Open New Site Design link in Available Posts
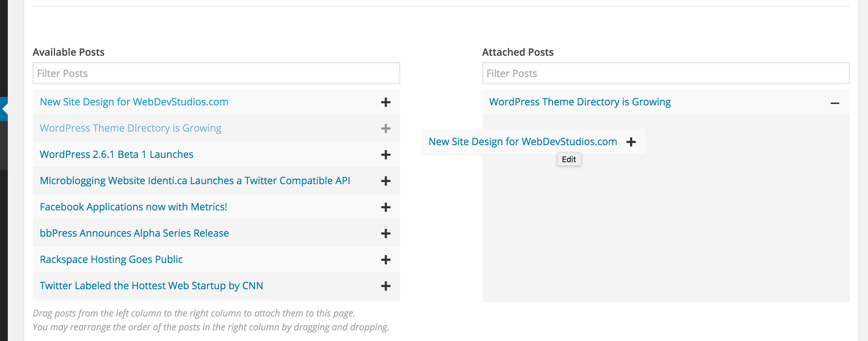 (x=134, y=102)
